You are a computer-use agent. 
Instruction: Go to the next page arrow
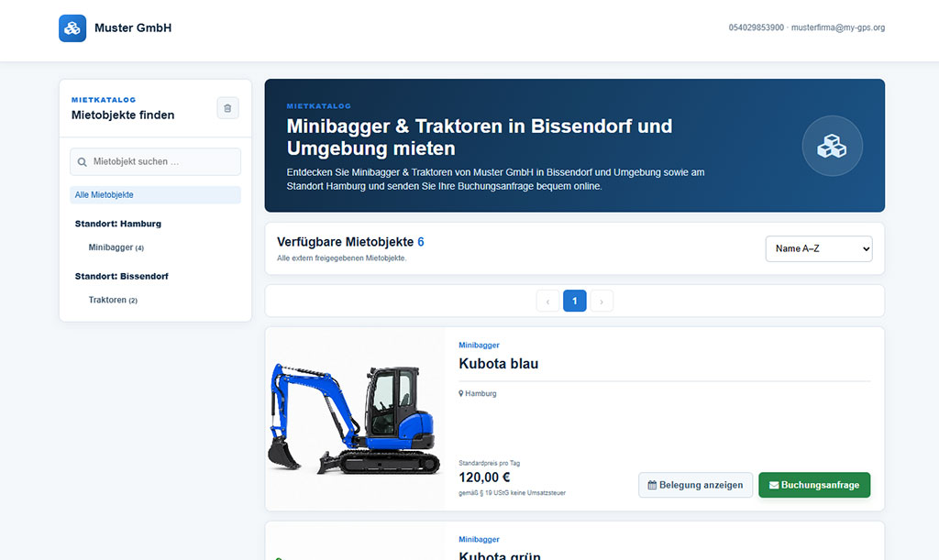[x=602, y=301]
